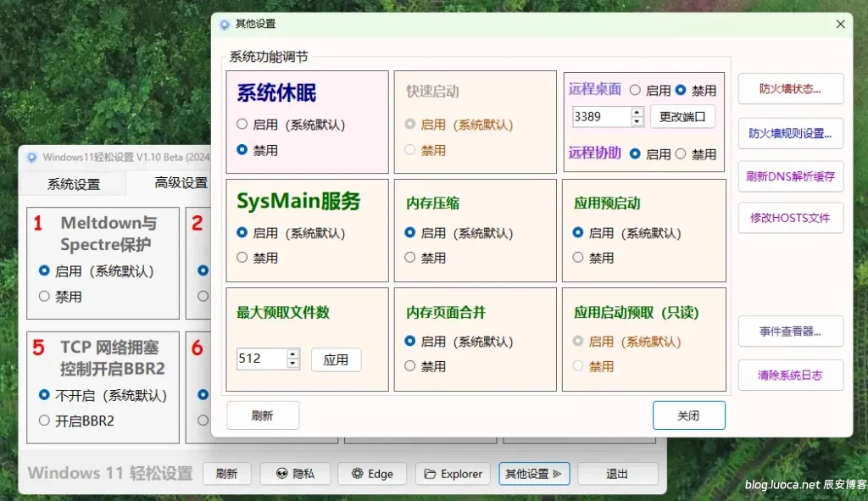Click the 其他设置 dialog title icon
868x501 pixels.
(224, 25)
